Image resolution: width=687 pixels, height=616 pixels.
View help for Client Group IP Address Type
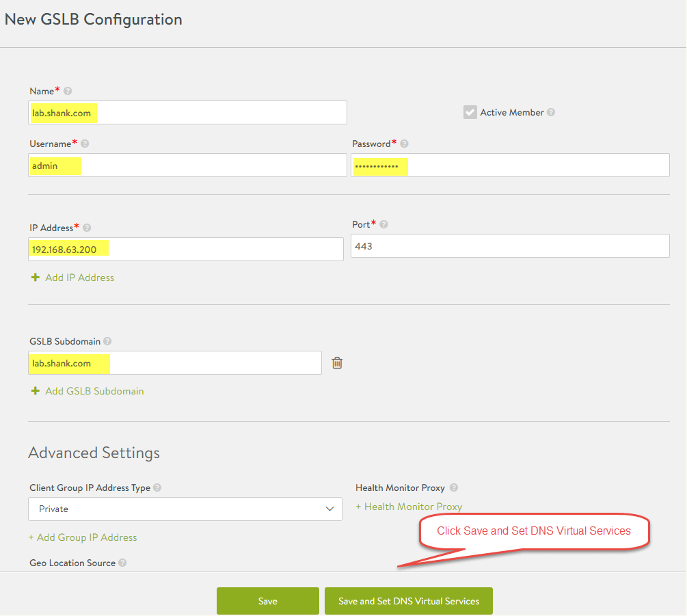pyautogui.click(x=157, y=487)
